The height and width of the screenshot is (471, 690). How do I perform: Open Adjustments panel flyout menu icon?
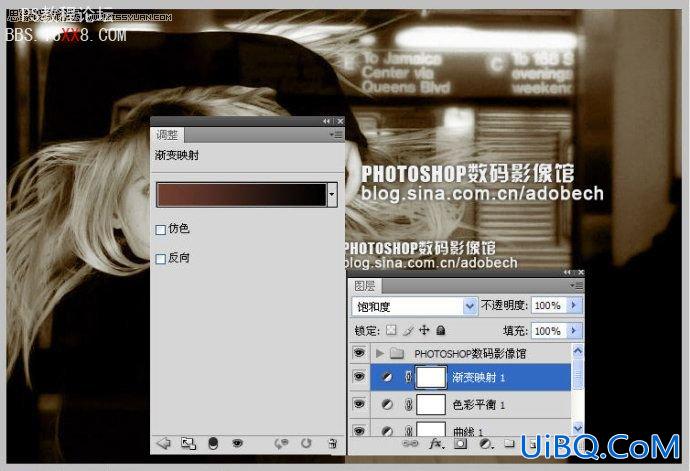pos(336,135)
